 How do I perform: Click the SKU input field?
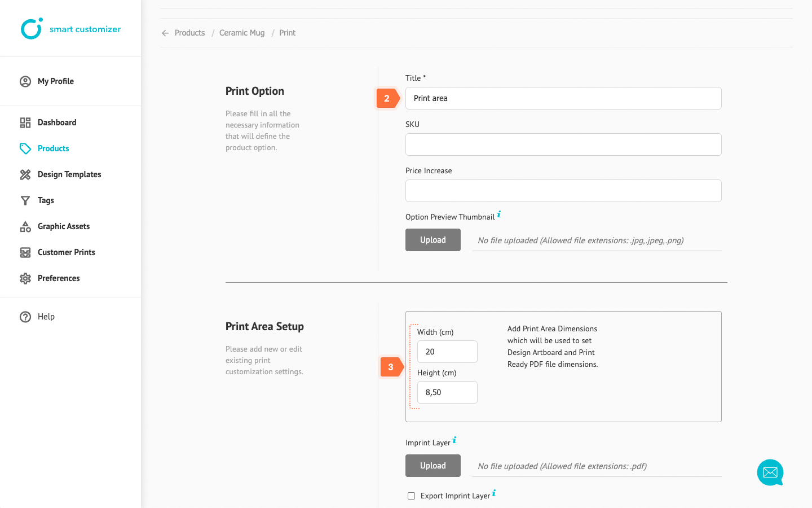[563, 144]
